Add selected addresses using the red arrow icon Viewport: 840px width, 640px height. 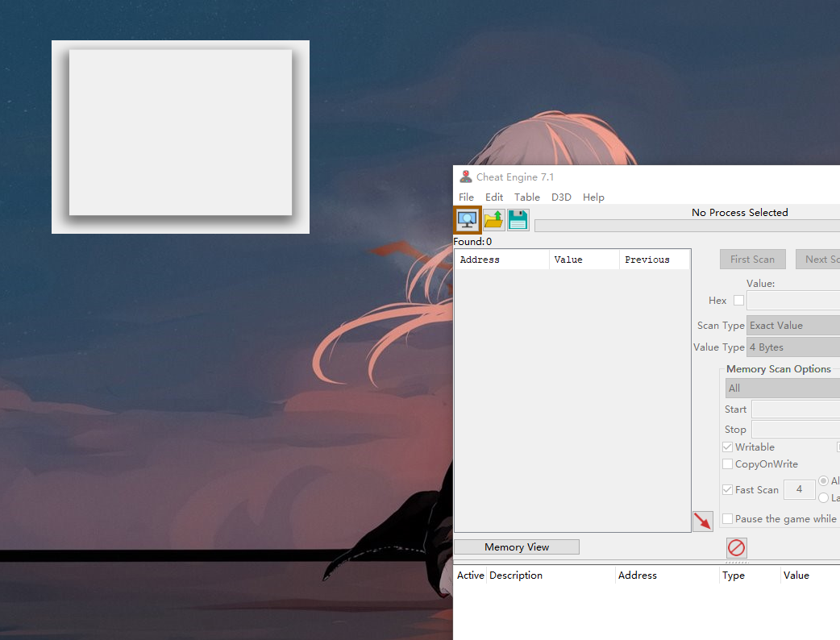(702, 521)
